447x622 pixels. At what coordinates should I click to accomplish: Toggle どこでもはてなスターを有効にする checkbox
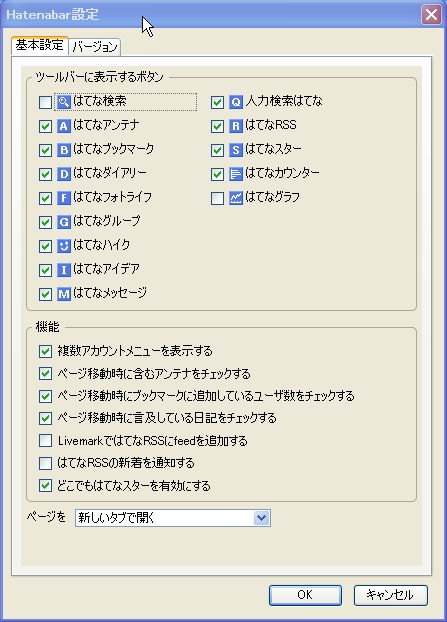click(x=45, y=486)
